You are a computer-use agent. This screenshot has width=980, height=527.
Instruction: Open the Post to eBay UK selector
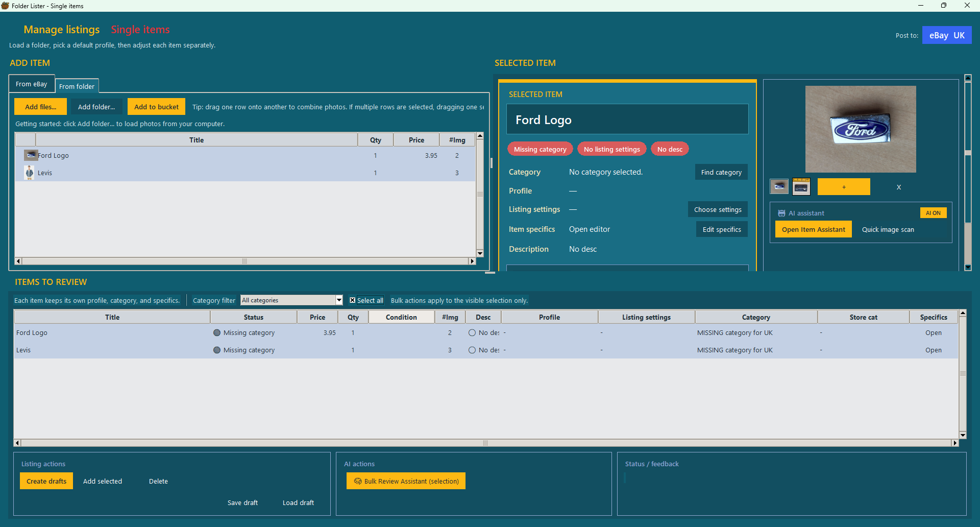(946, 35)
